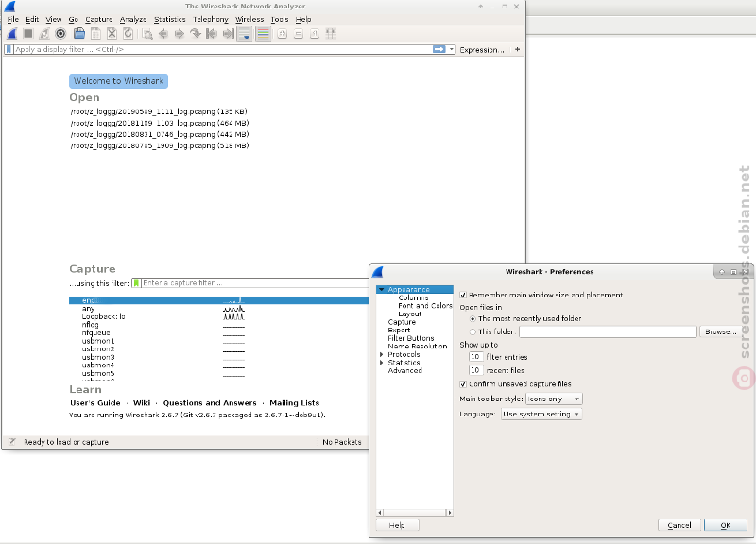Open the Capture menu
This screenshot has width=756, height=544.
point(99,19)
